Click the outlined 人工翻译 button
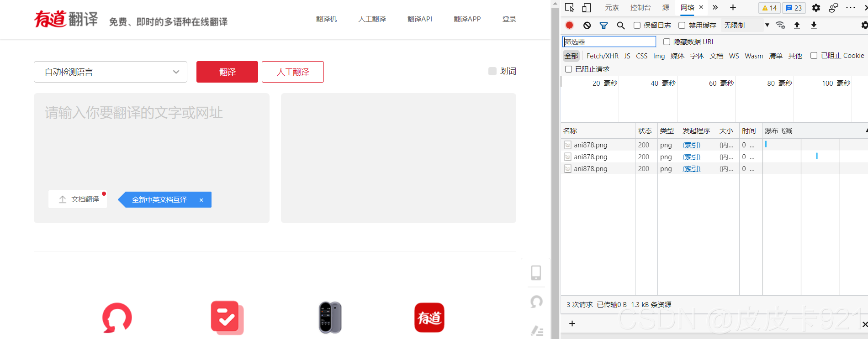868x339 pixels. [x=293, y=72]
